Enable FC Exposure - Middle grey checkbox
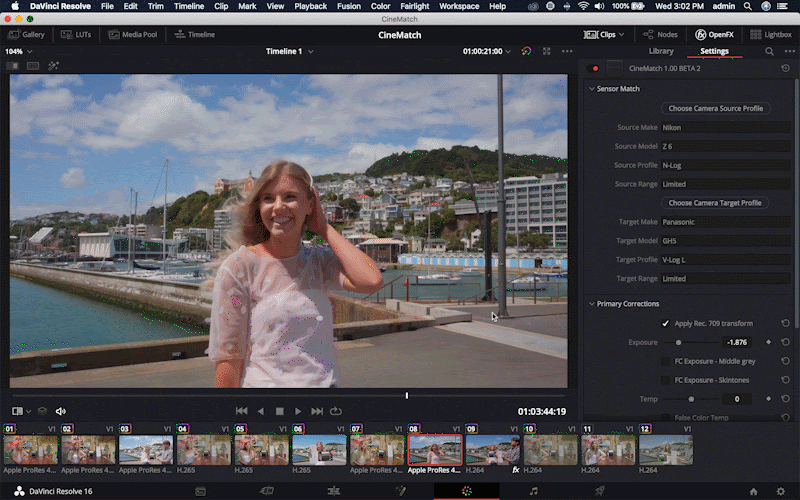 [x=666, y=361]
